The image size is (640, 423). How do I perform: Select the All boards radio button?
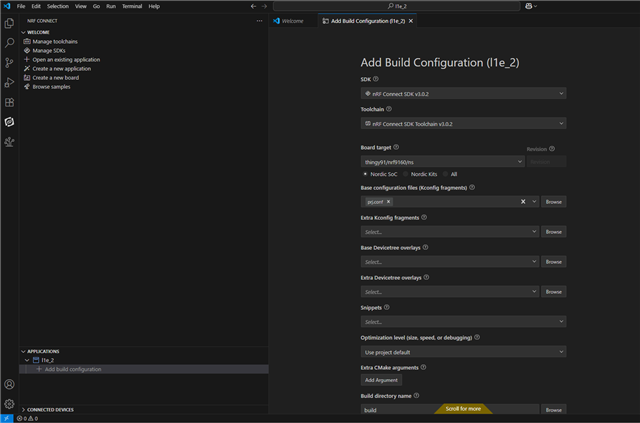point(445,174)
